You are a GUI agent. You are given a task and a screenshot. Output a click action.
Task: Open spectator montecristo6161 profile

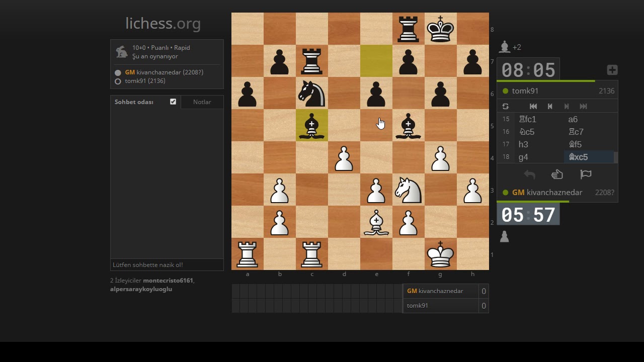tap(168, 281)
